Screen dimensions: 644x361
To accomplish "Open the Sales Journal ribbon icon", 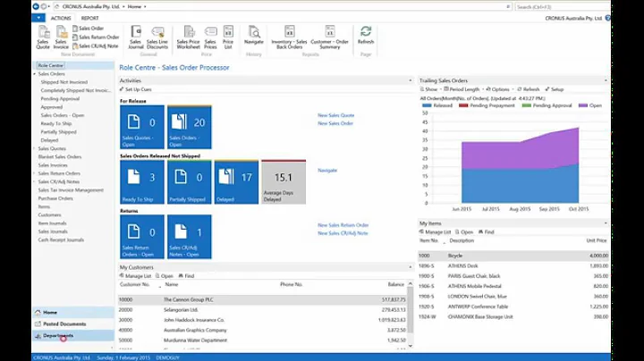I will 136,37.
